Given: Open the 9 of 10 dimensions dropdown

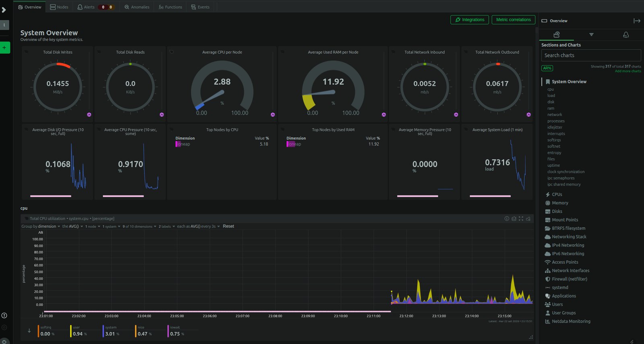Looking at the screenshot, I should (x=139, y=227).
